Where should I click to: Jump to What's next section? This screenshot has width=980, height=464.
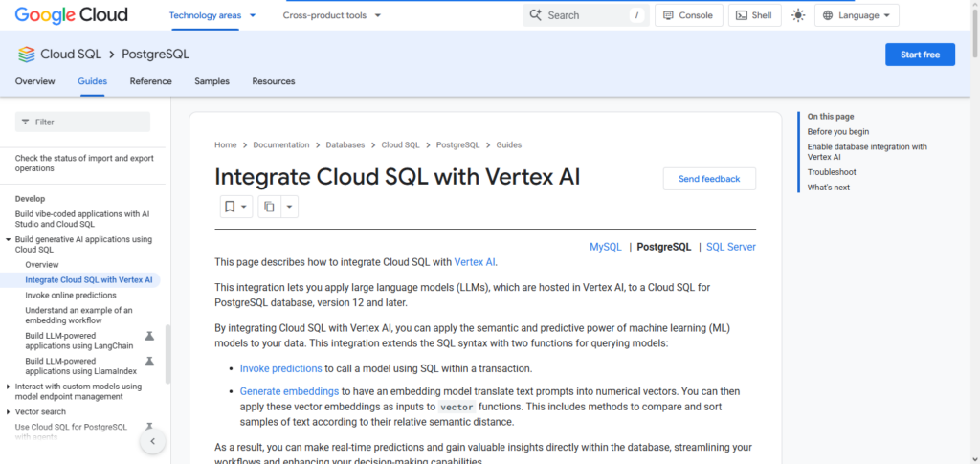click(x=829, y=188)
